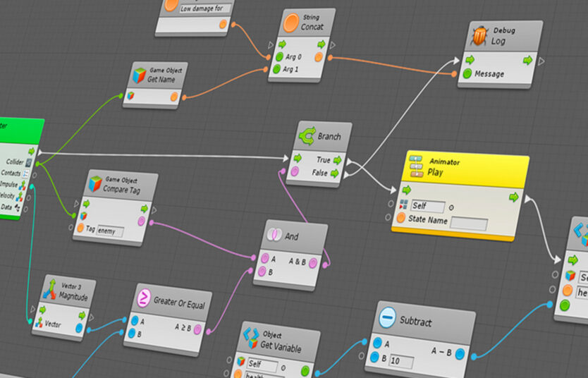Click the Object Get Variable icon
This screenshot has height=378, width=588.
251,338
